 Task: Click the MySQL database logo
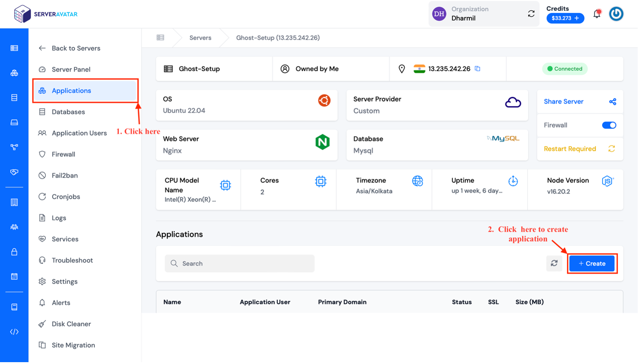click(x=504, y=139)
